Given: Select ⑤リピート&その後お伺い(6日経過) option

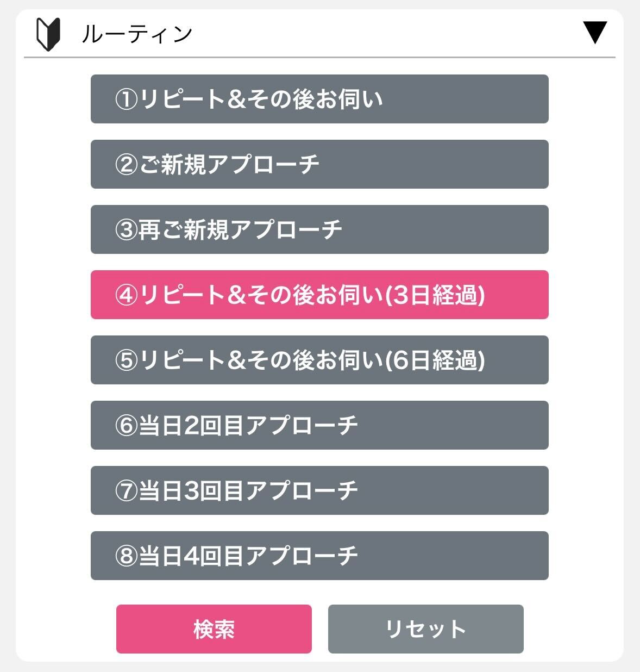Looking at the screenshot, I should (319, 360).
